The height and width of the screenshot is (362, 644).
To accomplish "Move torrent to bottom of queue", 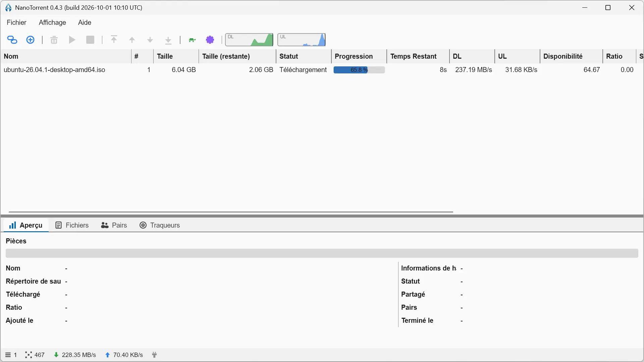I will 168,40.
